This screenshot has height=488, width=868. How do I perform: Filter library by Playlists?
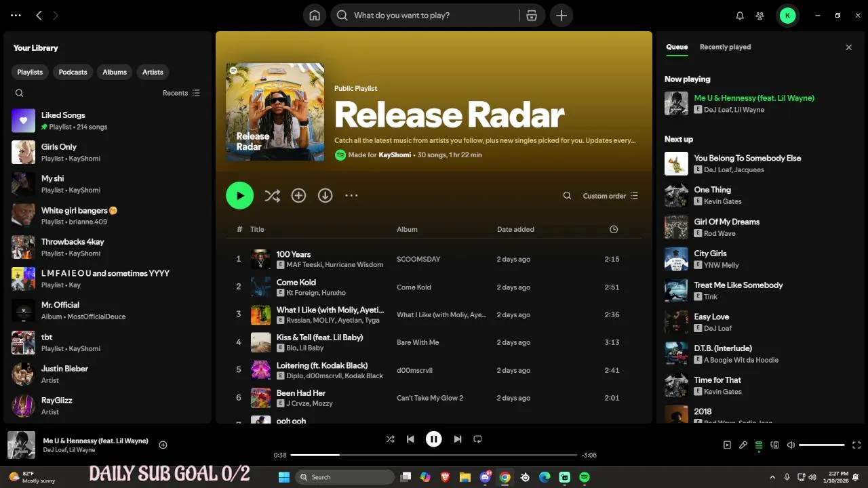coord(30,72)
